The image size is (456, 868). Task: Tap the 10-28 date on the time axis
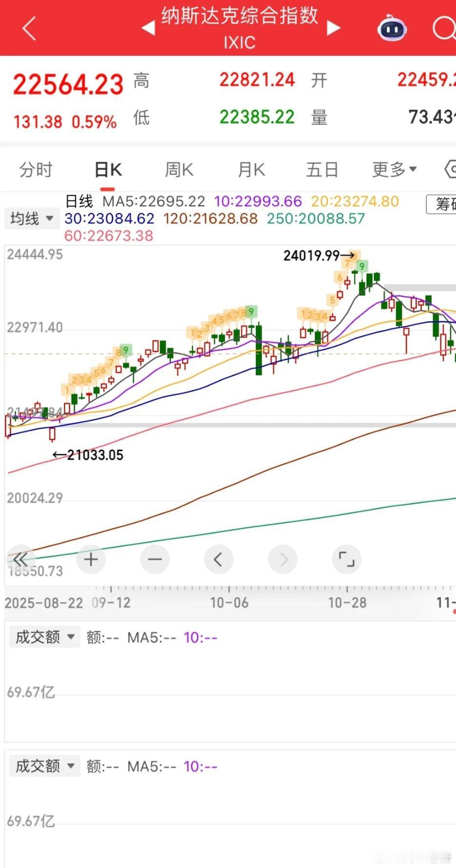pos(347,603)
